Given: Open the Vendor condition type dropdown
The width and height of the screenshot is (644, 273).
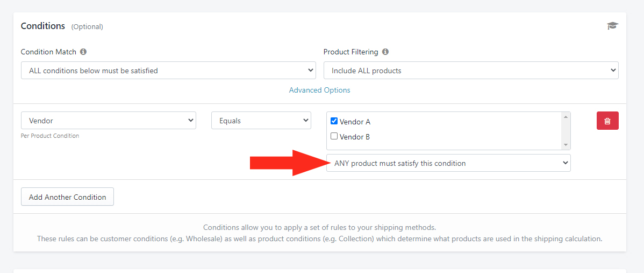Looking at the screenshot, I should [109, 121].
